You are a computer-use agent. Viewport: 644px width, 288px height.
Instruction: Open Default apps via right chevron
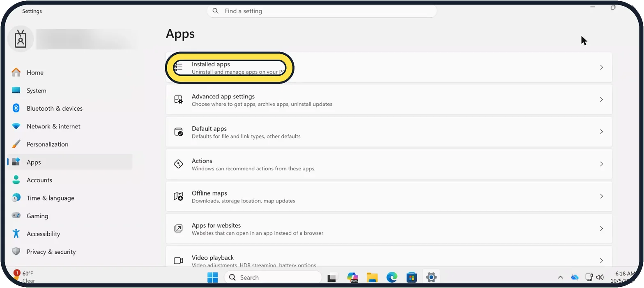[601, 132]
